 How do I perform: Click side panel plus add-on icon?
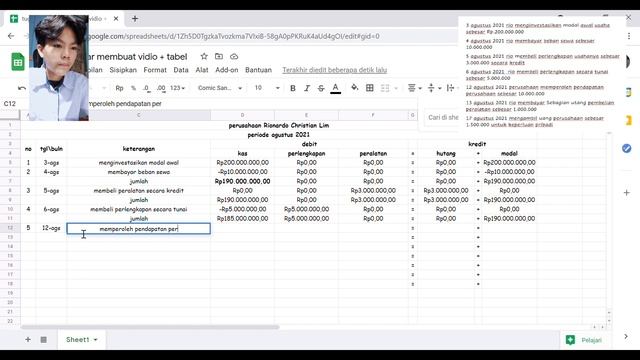tap(627, 192)
